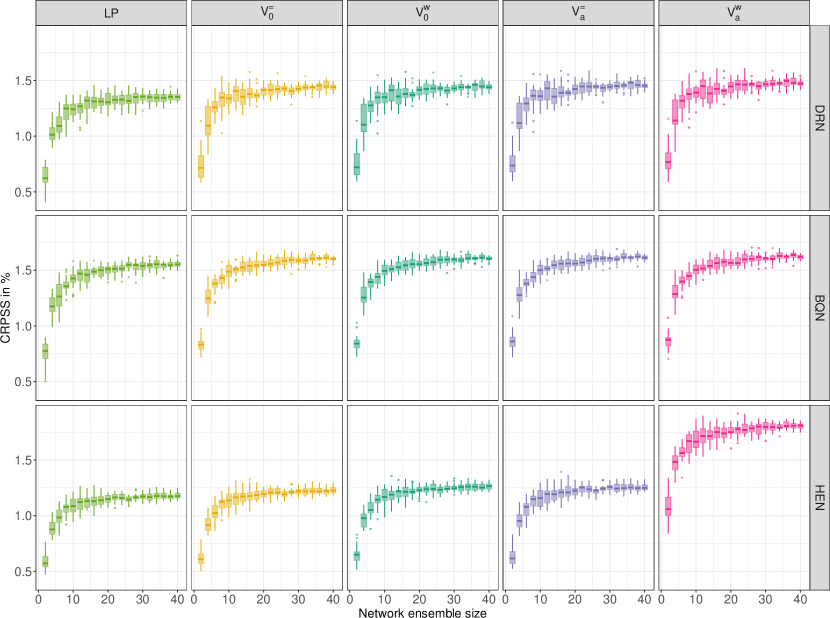The image size is (830, 618).
Task: Select y-axis tick 1.5 of BQN row
Action: 24,270
